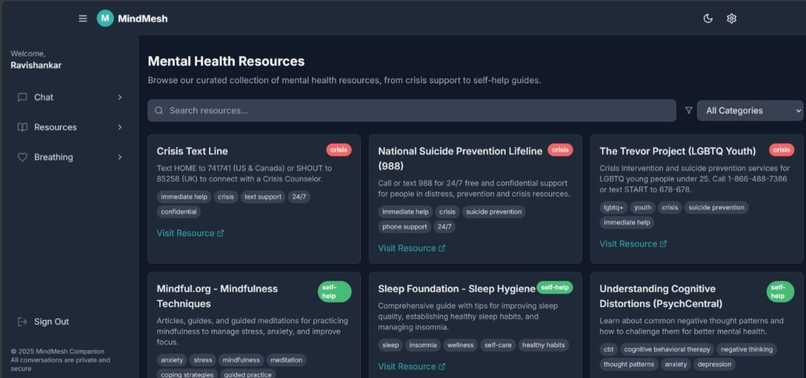
Task: Click 'cognitive behavioral therapy' tag
Action: point(667,349)
